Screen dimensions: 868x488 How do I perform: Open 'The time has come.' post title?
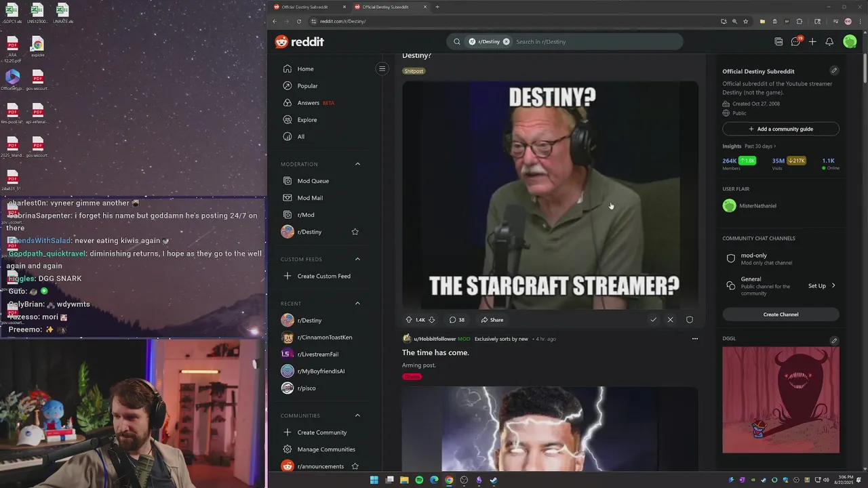click(435, 352)
